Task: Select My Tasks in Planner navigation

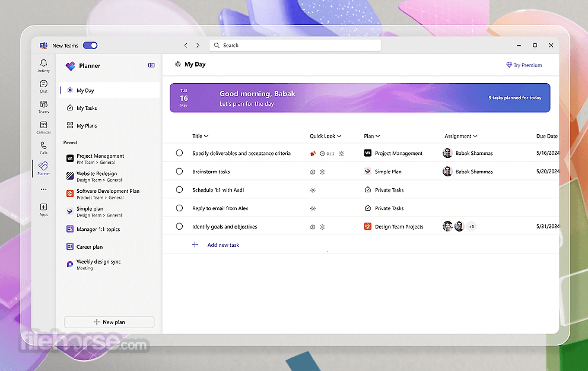Action: pos(109,108)
